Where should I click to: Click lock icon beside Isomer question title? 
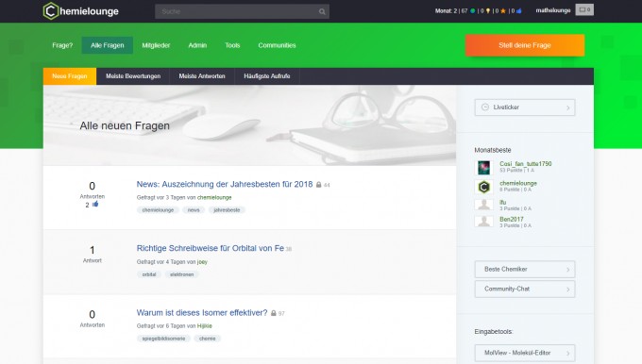click(274, 313)
